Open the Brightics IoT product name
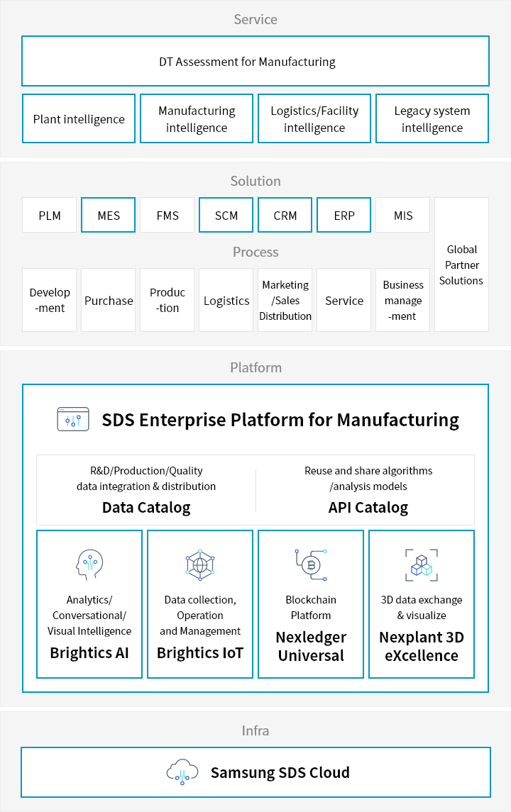The height and width of the screenshot is (812, 511). (x=200, y=653)
